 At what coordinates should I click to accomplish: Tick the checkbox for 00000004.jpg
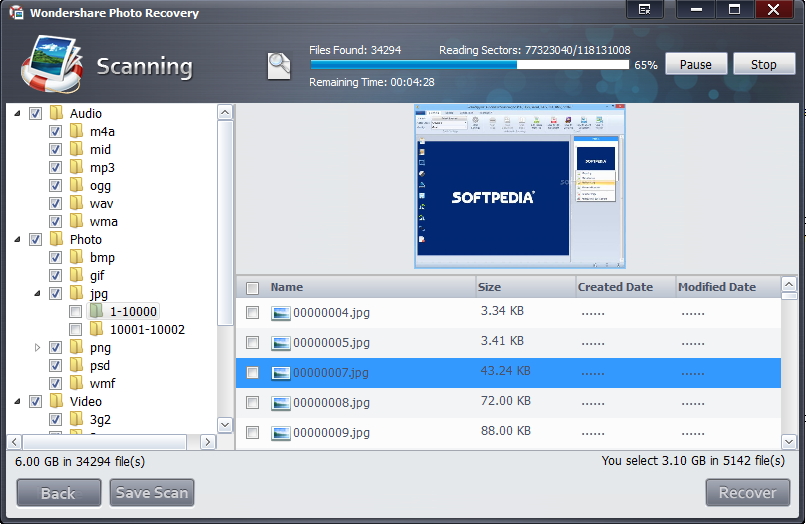click(x=252, y=313)
